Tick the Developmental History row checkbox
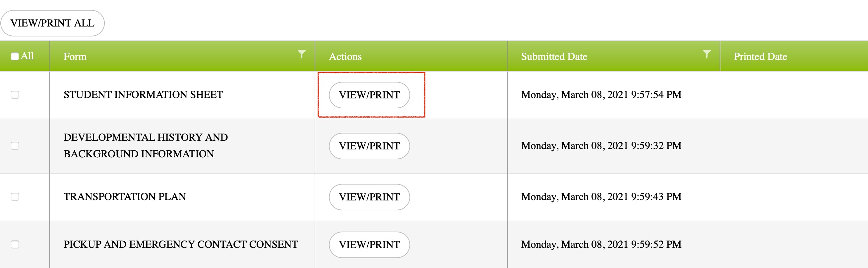The image size is (868, 268). coord(15,146)
